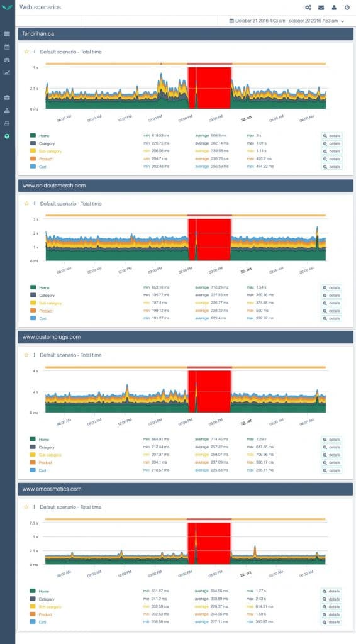Select Product label in fendrihan.ca legend

tap(45, 159)
